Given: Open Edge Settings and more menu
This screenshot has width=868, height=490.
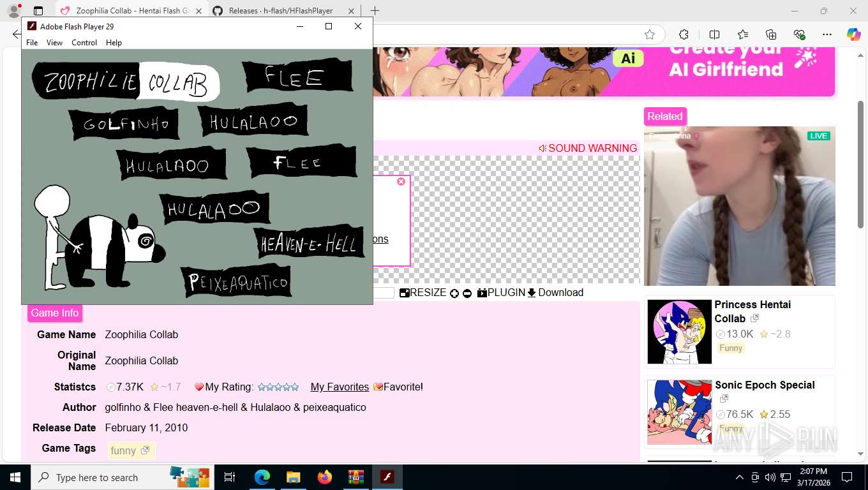Looking at the screenshot, I should (827, 34).
